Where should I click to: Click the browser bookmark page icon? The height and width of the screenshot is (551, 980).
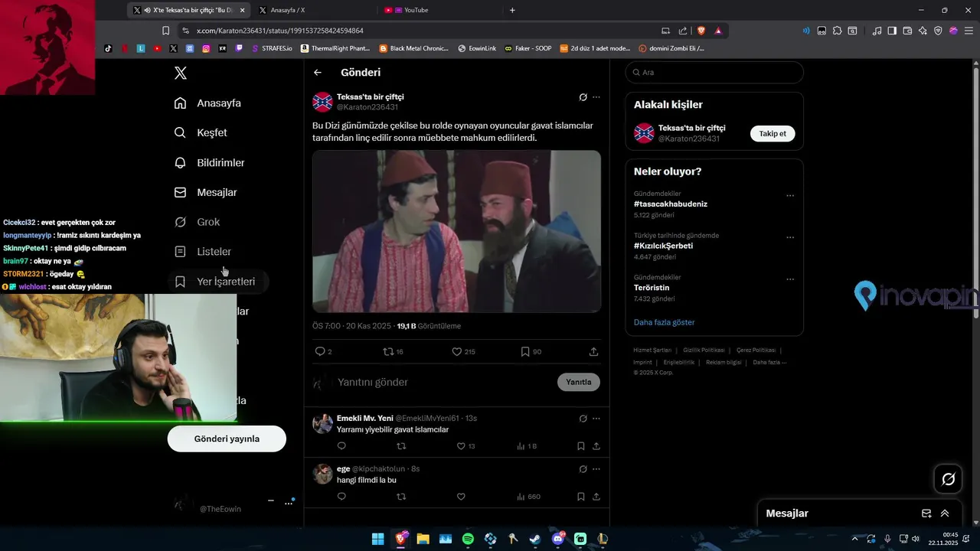pos(165,31)
